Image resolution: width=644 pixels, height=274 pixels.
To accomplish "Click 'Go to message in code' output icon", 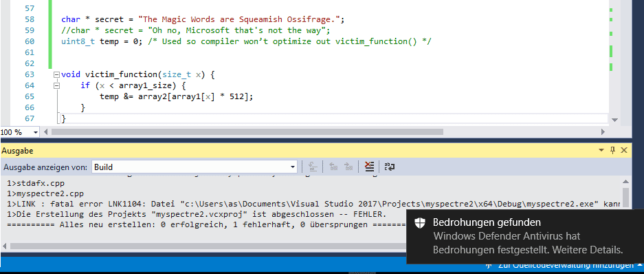I will point(312,167).
